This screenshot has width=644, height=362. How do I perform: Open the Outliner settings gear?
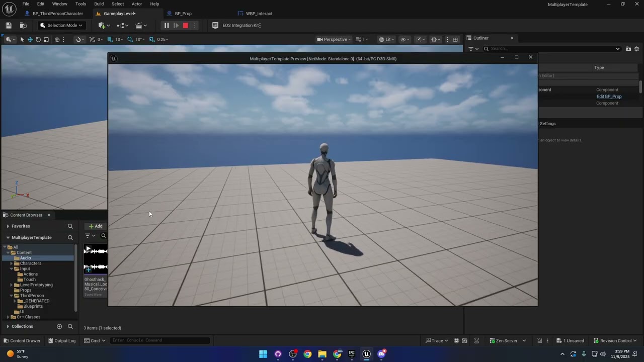[636, 49]
